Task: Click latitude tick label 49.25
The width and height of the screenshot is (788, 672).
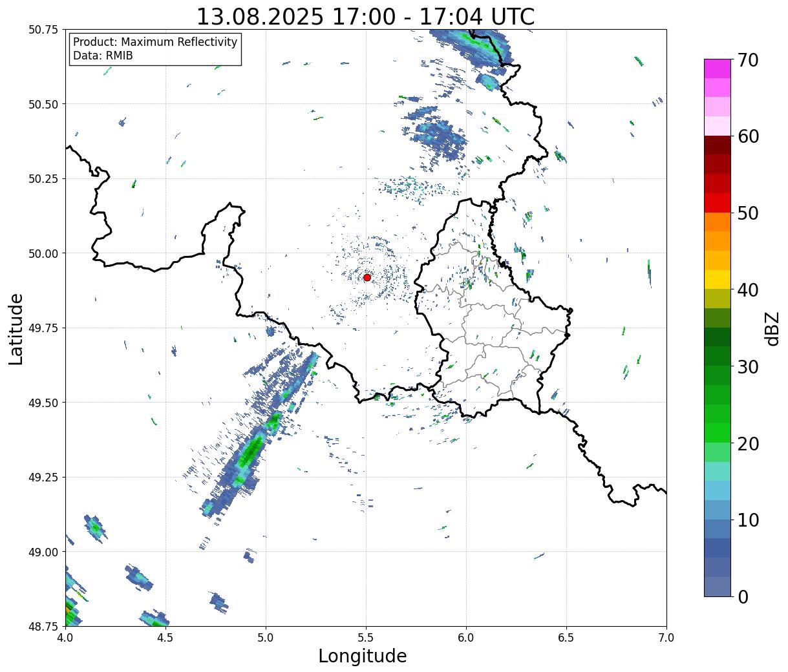Action: click(43, 478)
